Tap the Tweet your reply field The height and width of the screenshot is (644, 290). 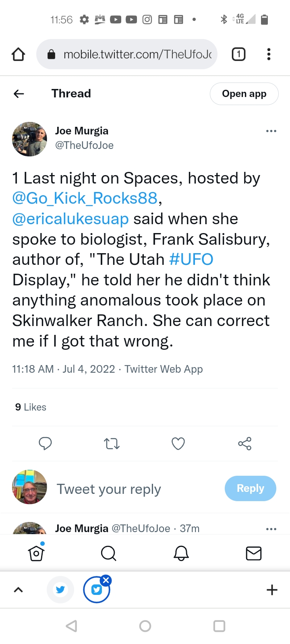109,489
